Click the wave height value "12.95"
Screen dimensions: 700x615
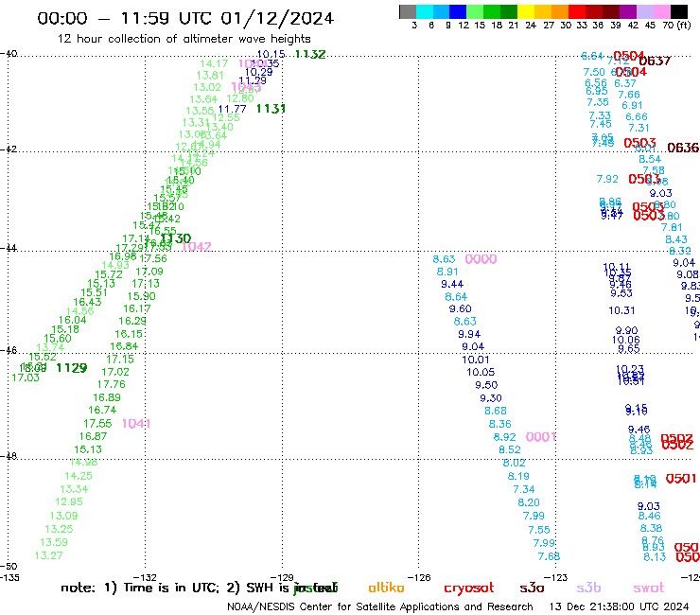pos(69,502)
